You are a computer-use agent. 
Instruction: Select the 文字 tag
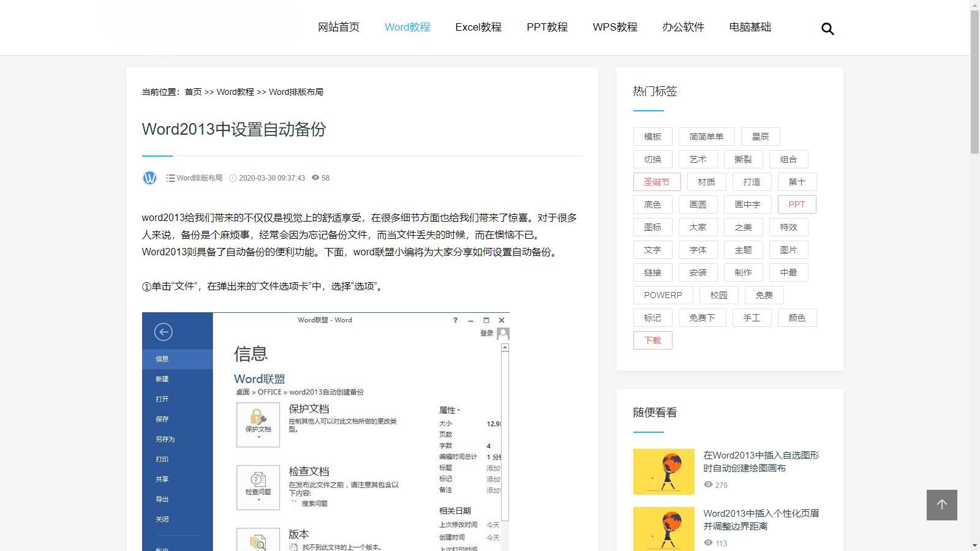(x=653, y=250)
